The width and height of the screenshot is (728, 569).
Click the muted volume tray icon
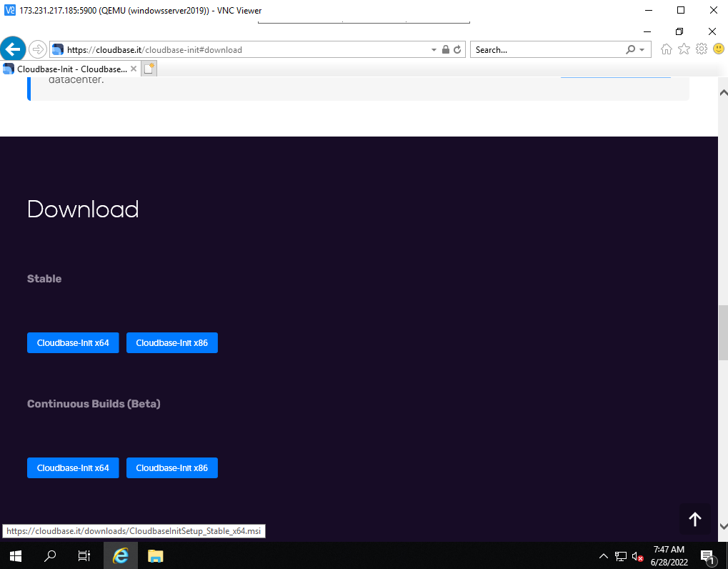637,556
